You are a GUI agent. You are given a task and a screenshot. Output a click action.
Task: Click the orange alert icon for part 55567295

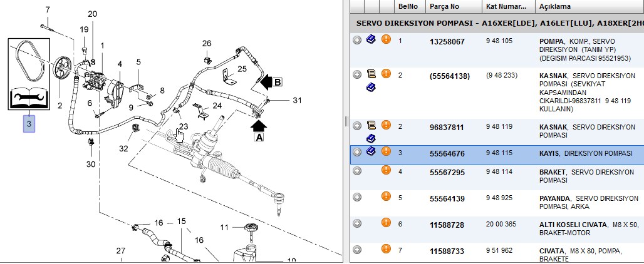point(386,170)
